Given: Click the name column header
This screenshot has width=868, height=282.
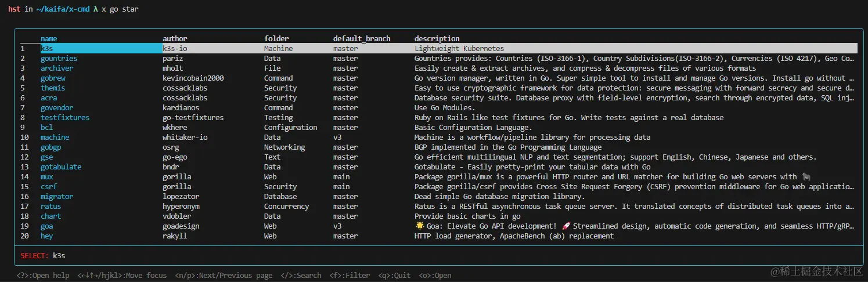Looking at the screenshot, I should click(49, 39).
